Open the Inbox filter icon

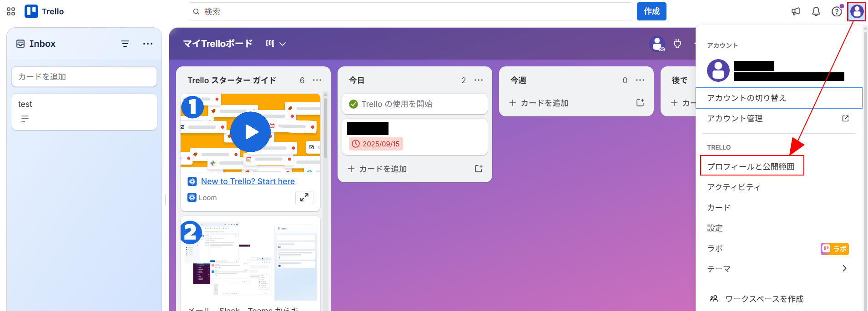click(125, 44)
